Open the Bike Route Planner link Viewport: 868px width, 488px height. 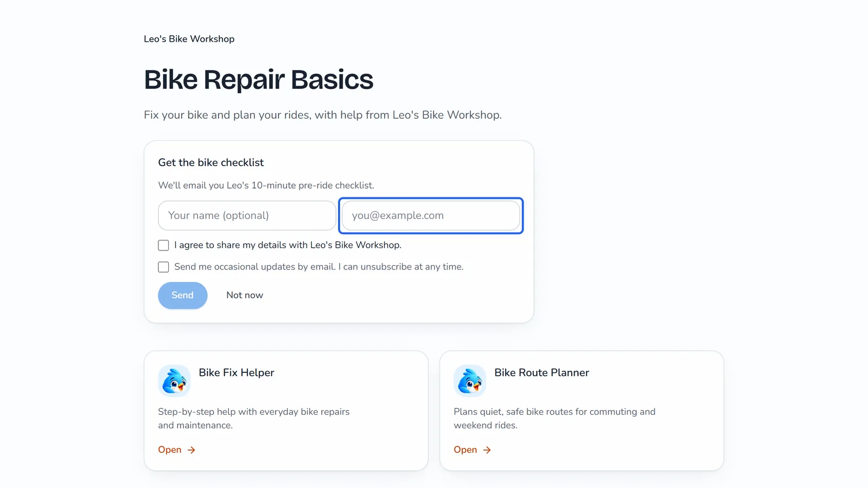pos(473,450)
